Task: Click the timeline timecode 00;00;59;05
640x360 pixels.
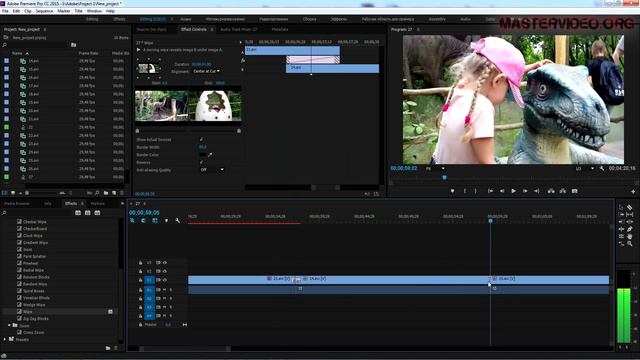Action: coord(144,213)
